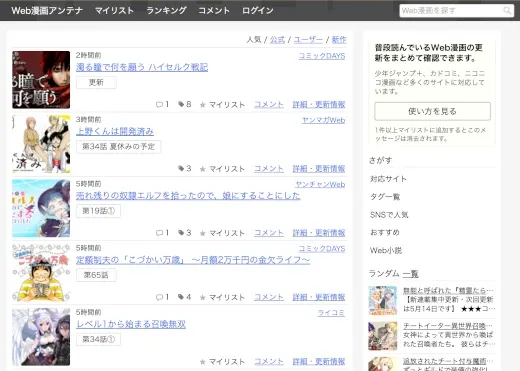Viewport: 520px width, 371px height.
Task: Open 詳細・更新情報 on こづかい万歳 row
Action: tap(319, 297)
